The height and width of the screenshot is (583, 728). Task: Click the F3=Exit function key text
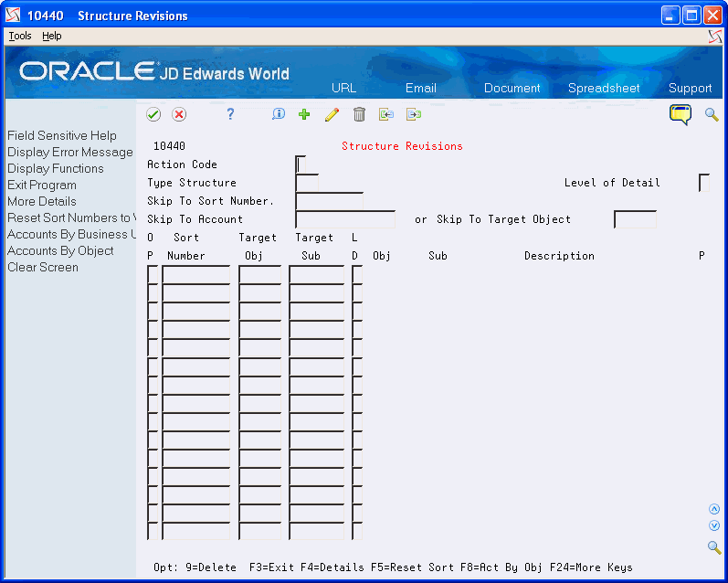click(x=271, y=567)
